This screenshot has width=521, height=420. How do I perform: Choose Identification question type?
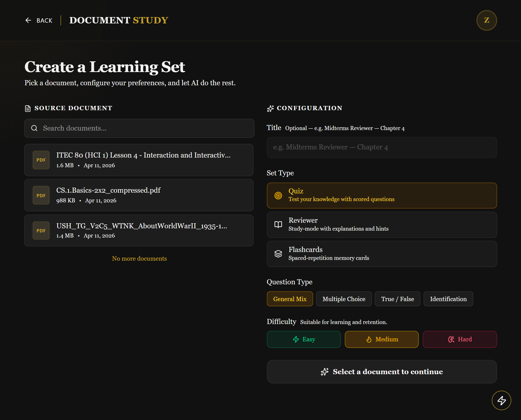[x=448, y=299]
